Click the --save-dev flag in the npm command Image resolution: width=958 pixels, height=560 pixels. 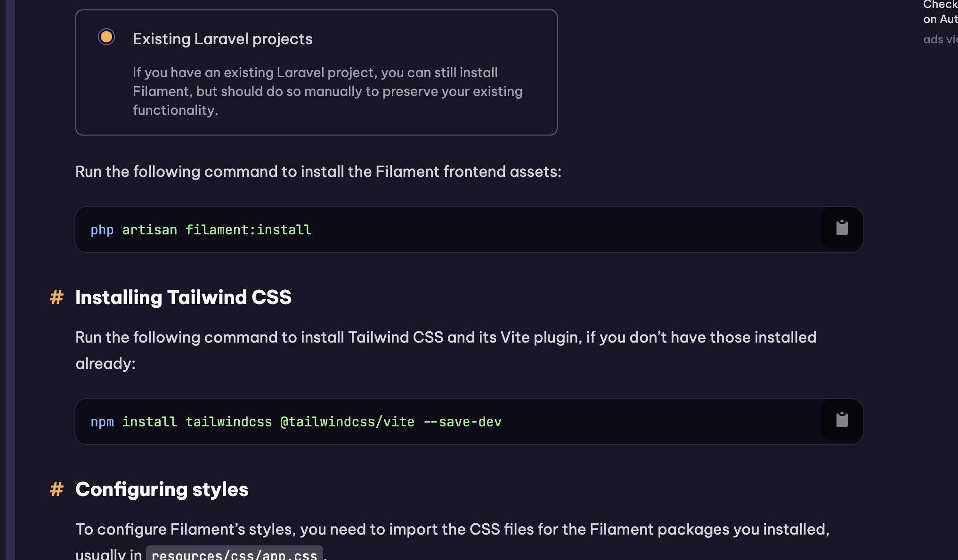coord(463,422)
